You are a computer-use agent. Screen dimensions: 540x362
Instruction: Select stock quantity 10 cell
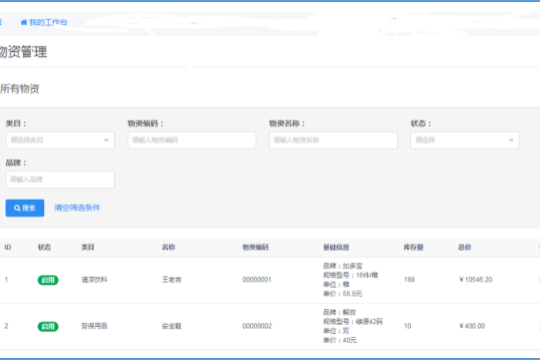click(407, 326)
